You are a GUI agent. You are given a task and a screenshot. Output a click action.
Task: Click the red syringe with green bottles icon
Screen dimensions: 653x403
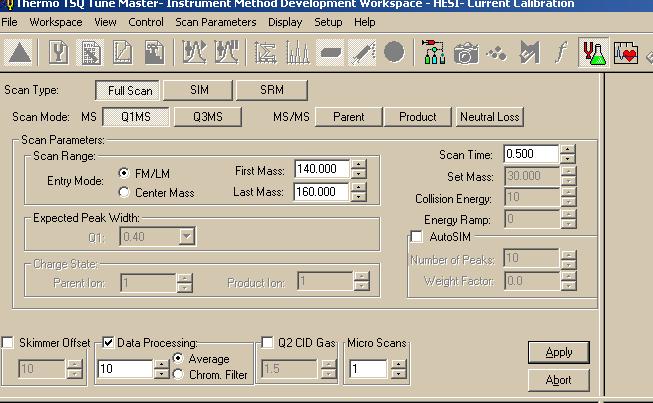pos(434,53)
